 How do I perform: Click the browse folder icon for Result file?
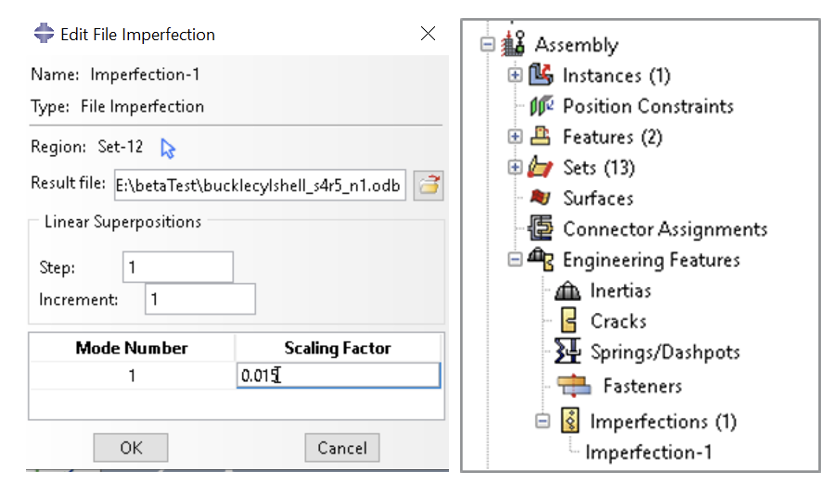(x=429, y=185)
